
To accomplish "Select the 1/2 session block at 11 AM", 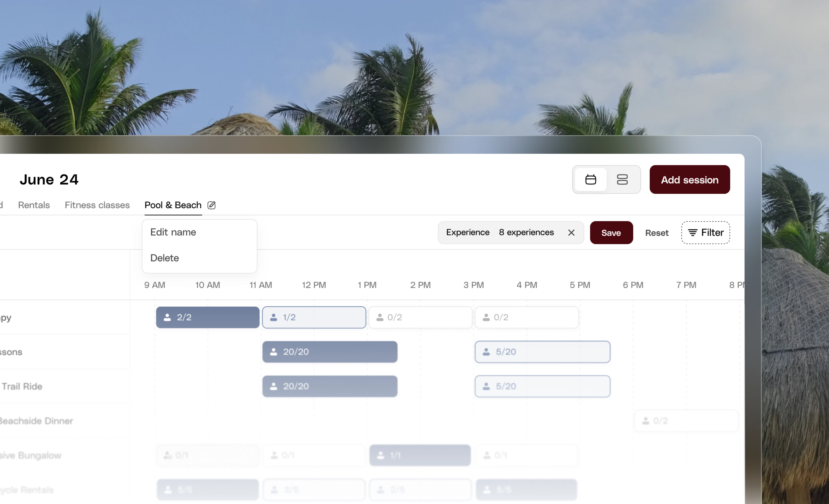I will tap(314, 317).
